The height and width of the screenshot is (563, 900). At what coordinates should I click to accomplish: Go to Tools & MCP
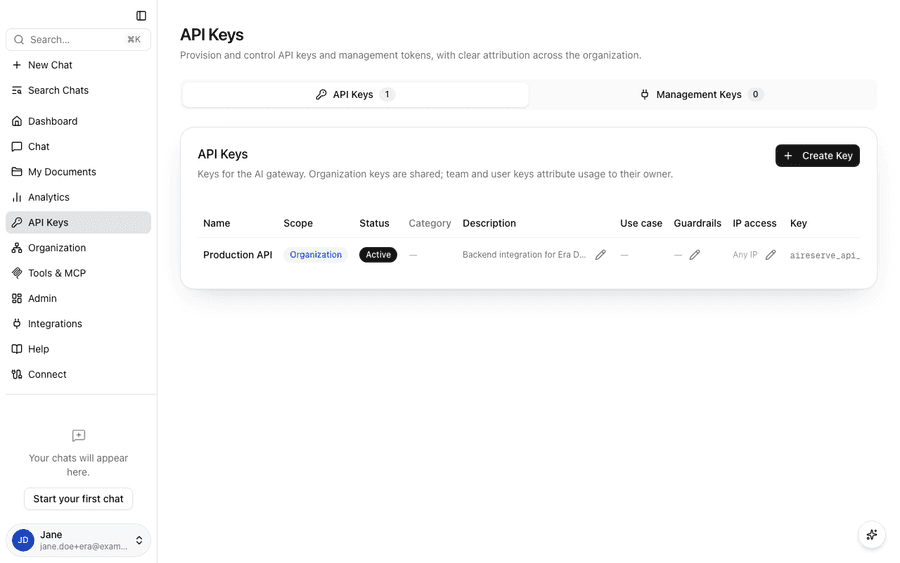pos(78,273)
